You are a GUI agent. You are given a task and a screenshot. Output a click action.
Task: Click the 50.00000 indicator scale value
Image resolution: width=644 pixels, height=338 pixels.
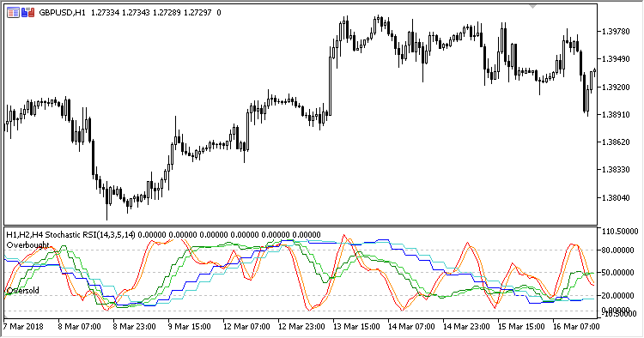617,273
